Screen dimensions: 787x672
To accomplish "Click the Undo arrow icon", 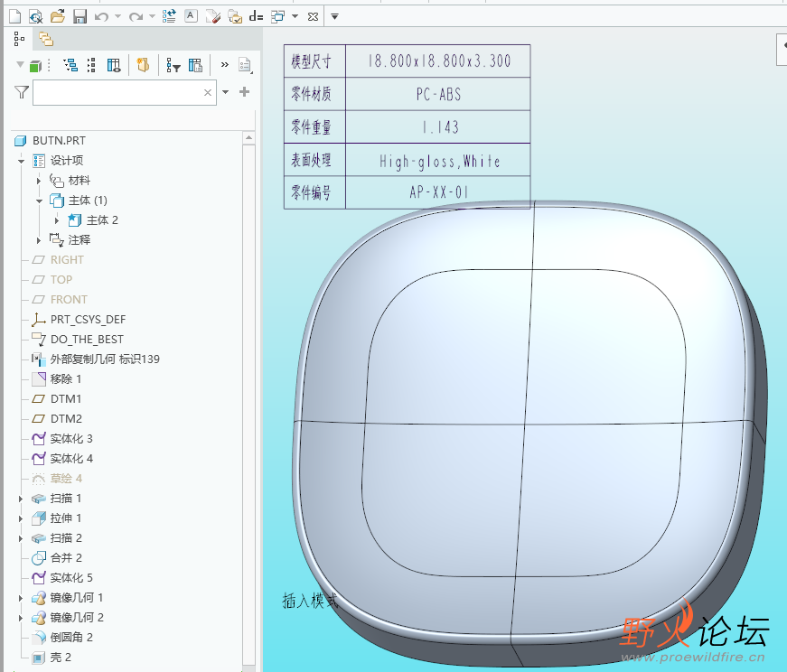I will pyautogui.click(x=101, y=16).
